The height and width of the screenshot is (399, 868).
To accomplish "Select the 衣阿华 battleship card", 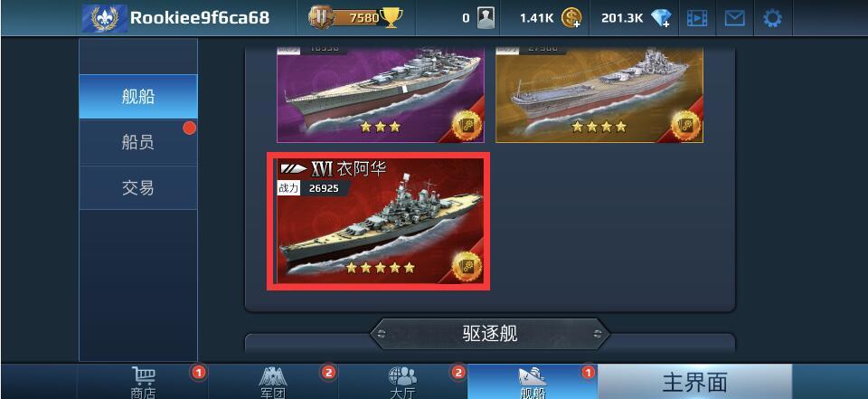I will [378, 222].
